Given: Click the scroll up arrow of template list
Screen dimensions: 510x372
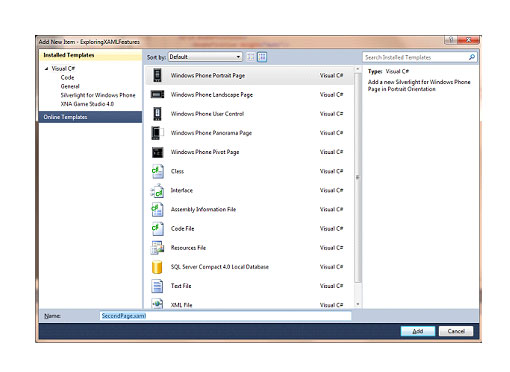Looking at the screenshot, I should (358, 69).
